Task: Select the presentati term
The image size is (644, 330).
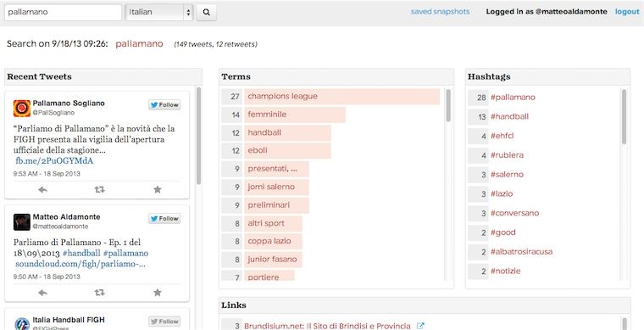Action: (276, 169)
